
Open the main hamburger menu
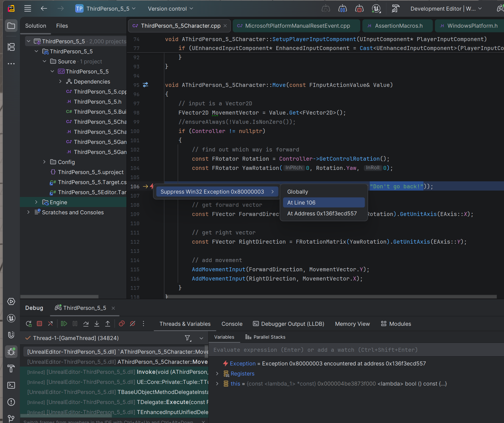click(27, 9)
